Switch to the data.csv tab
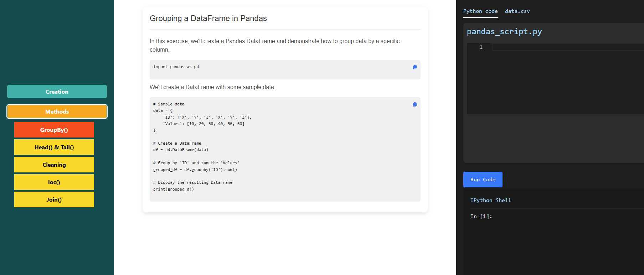The image size is (644, 275). (517, 11)
